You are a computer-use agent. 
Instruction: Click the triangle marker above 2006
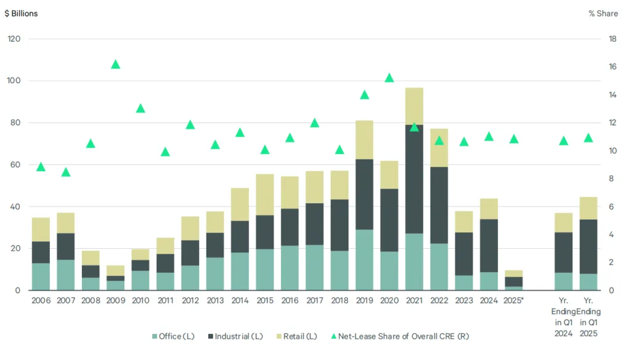coord(41,167)
